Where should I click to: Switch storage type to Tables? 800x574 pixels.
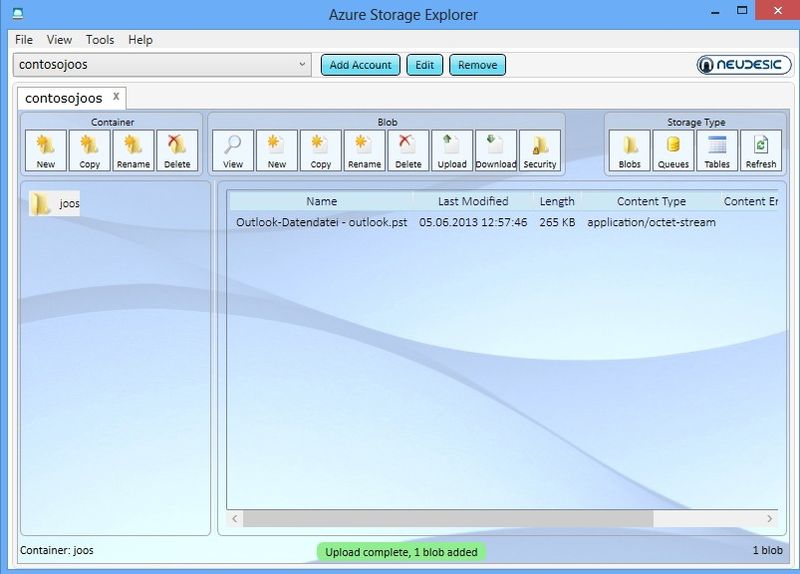(x=717, y=151)
